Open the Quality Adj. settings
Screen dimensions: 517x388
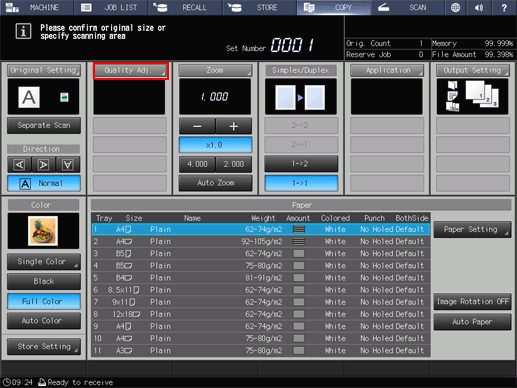[131, 70]
